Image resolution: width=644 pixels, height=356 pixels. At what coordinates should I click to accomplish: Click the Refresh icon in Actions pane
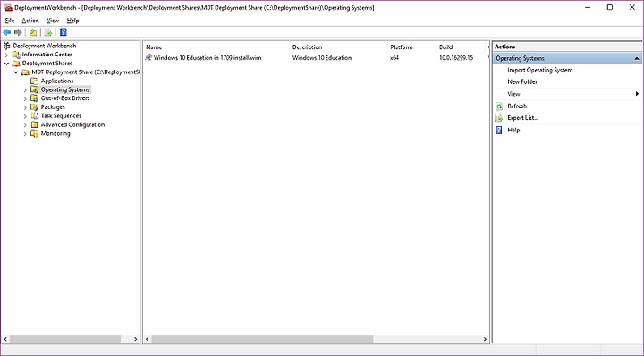[499, 106]
